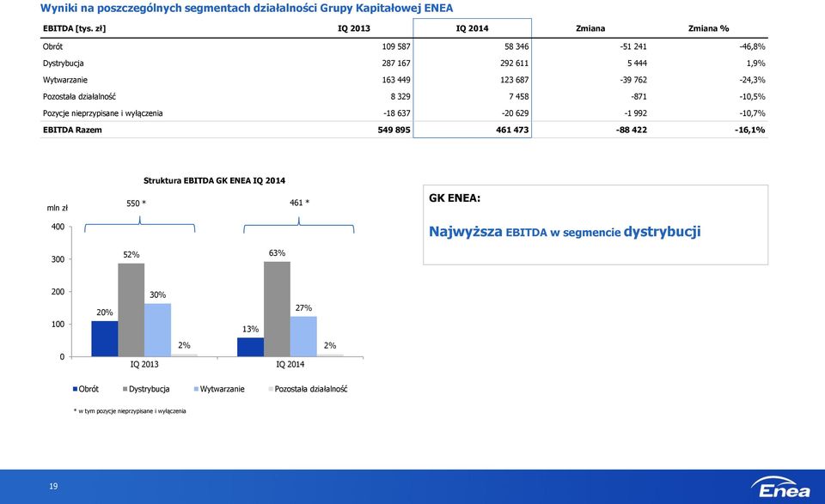Click the value 287 167
This screenshot has width=825, height=504.
click(x=396, y=64)
